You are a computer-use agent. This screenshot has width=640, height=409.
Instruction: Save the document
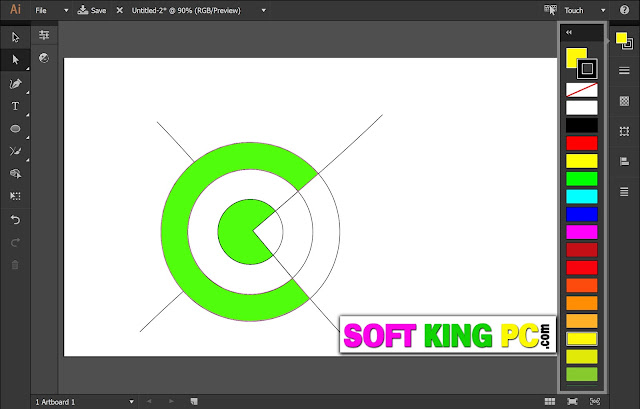click(x=92, y=10)
